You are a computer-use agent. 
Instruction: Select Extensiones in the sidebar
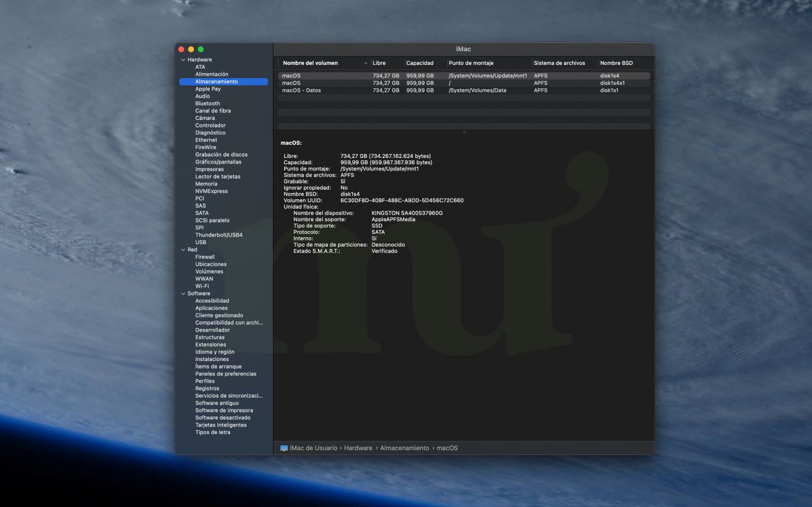210,345
